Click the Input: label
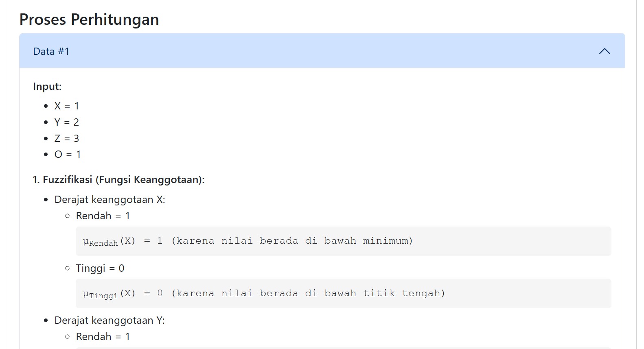This screenshot has height=349, width=644. click(47, 86)
